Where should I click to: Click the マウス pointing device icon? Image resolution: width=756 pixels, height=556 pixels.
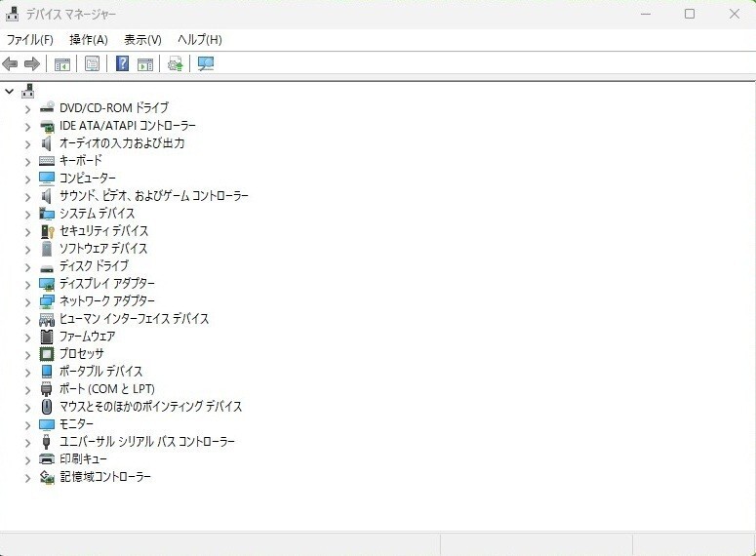[x=46, y=407]
